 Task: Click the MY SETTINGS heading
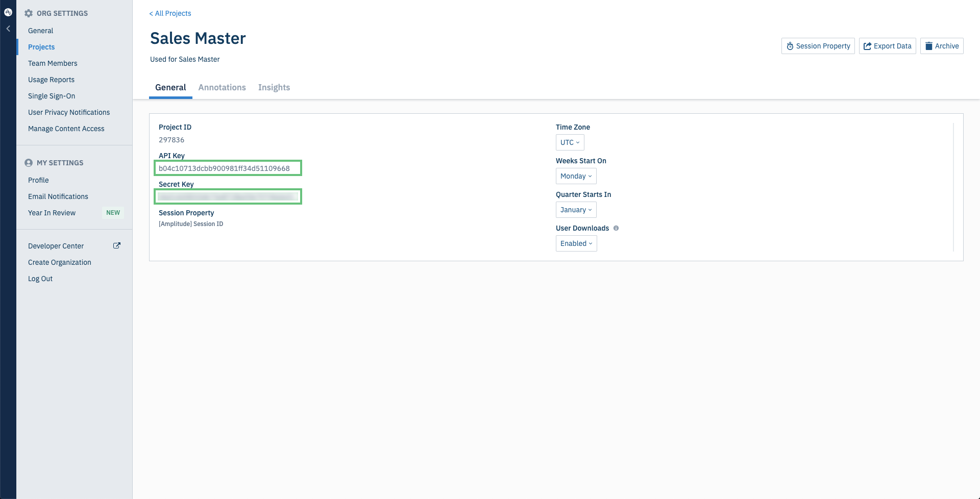tap(60, 163)
